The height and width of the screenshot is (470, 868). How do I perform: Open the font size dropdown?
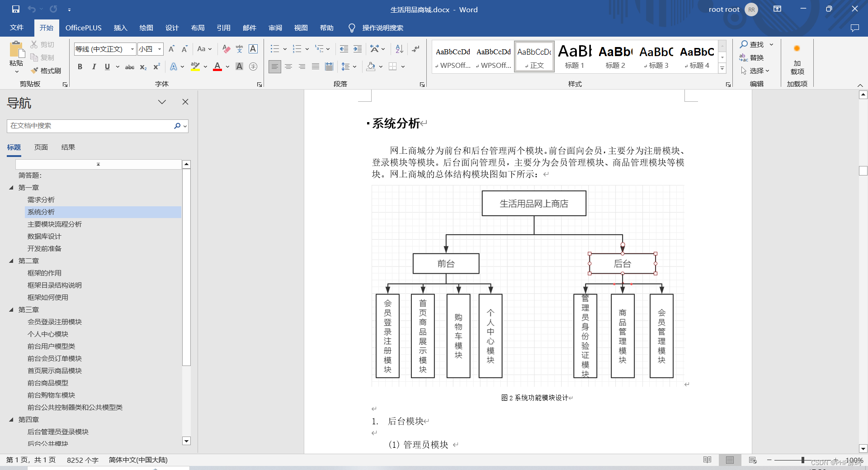tap(160, 49)
